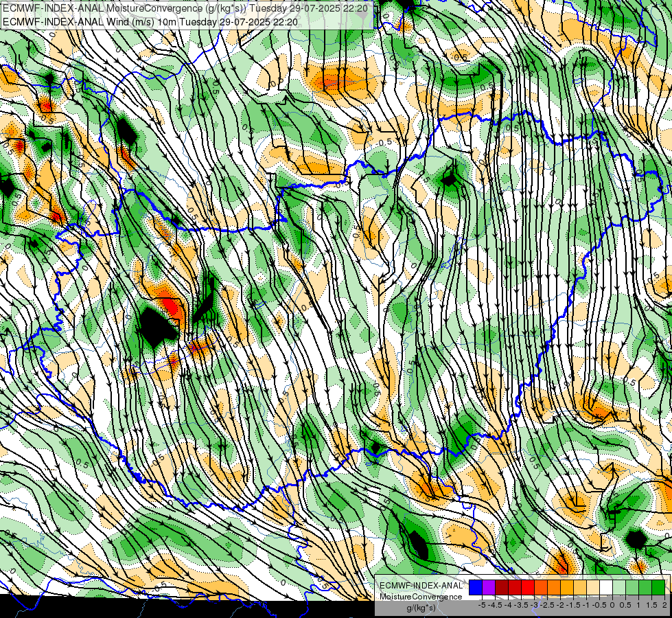Click the legend tick label 2

(x=664, y=605)
